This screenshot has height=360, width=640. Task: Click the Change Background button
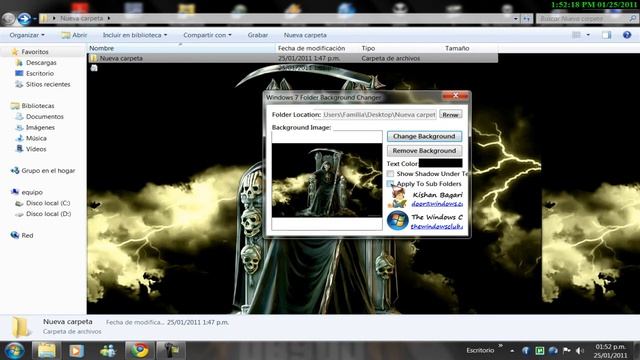pyautogui.click(x=424, y=136)
